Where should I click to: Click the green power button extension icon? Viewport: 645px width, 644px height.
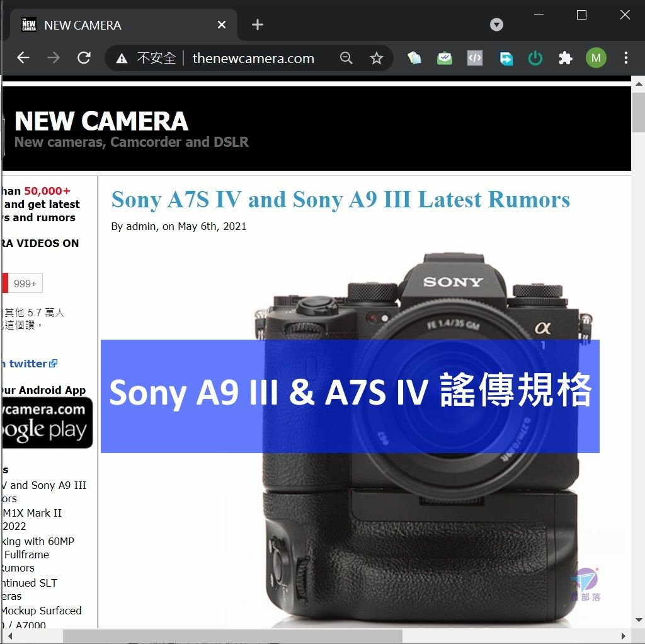point(535,58)
